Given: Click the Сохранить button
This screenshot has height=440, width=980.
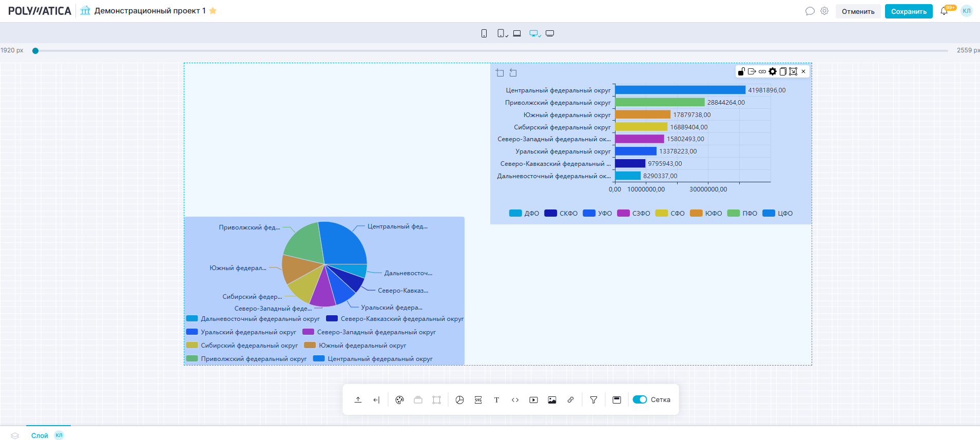Looking at the screenshot, I should point(908,11).
